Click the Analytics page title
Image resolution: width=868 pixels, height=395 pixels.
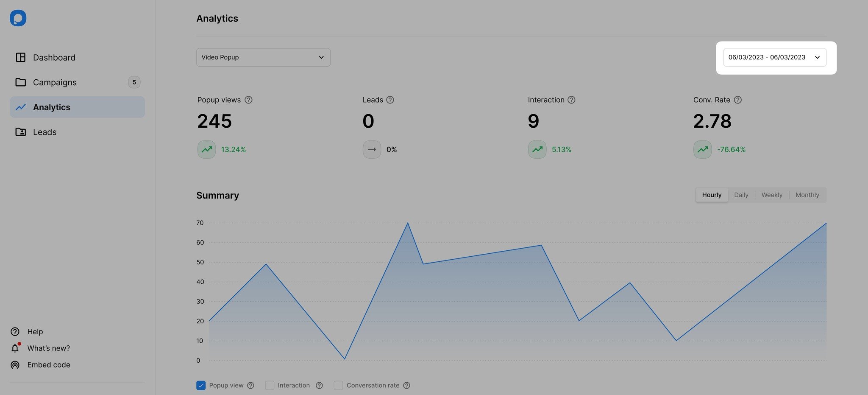[217, 19]
